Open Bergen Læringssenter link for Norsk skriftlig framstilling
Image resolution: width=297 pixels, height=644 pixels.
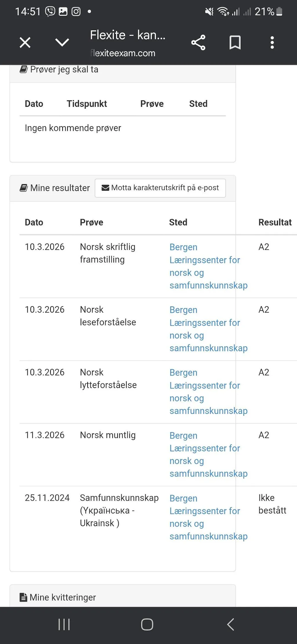205,266
